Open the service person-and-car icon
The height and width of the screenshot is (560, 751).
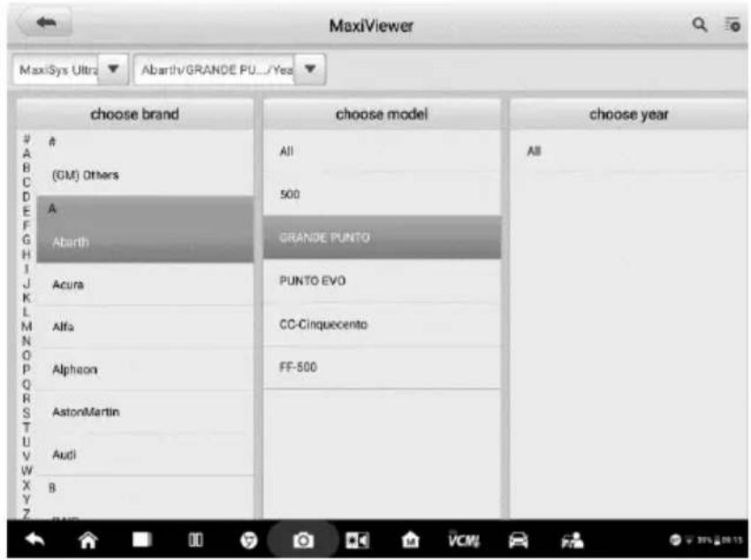tap(573, 541)
